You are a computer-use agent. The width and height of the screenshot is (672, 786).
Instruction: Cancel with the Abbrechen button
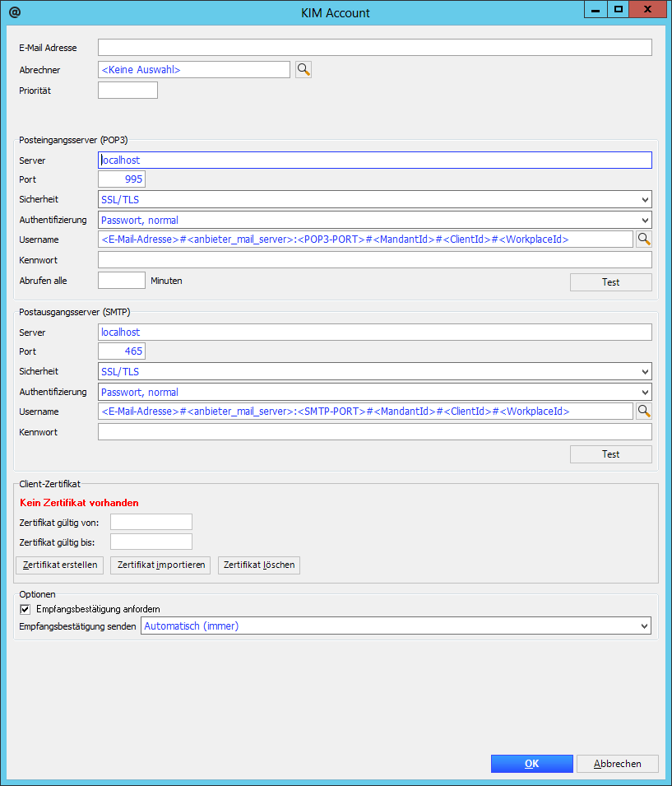[x=618, y=764]
